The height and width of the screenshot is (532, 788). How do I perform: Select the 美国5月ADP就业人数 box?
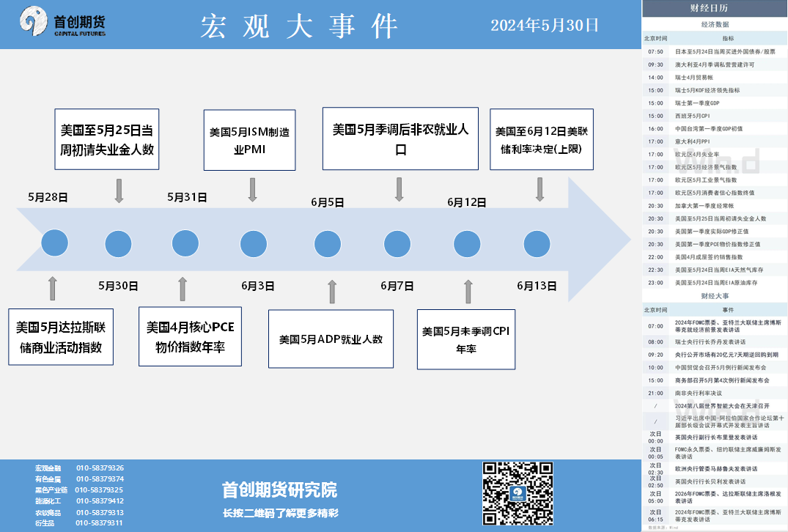(x=331, y=339)
